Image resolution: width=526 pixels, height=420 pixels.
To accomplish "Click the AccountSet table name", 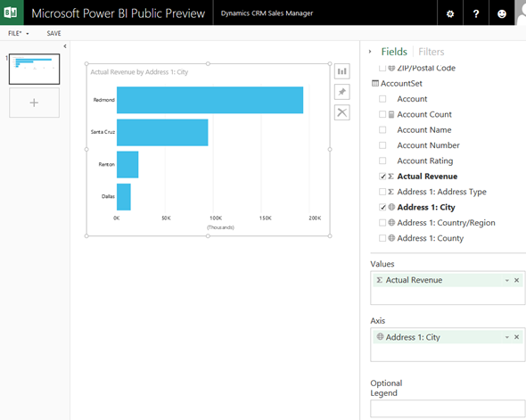I will point(401,83).
